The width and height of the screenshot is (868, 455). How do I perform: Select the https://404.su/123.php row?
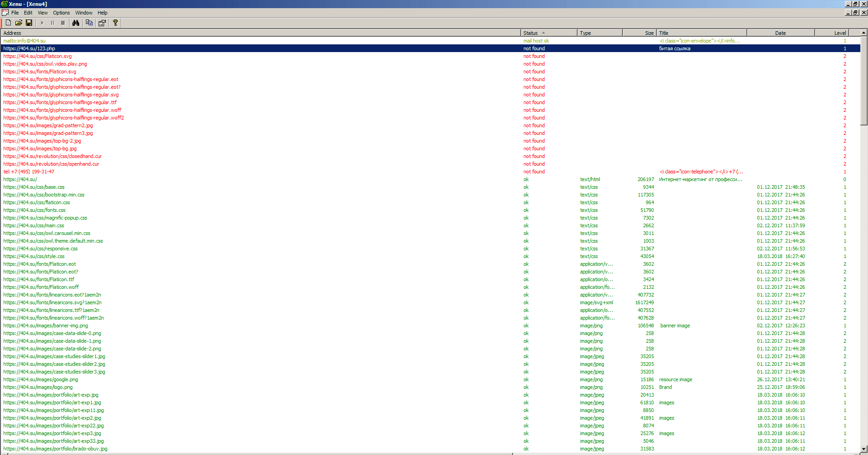430,48
